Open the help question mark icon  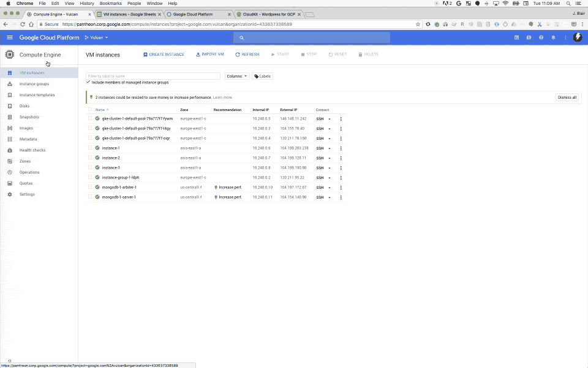pyautogui.click(x=541, y=37)
